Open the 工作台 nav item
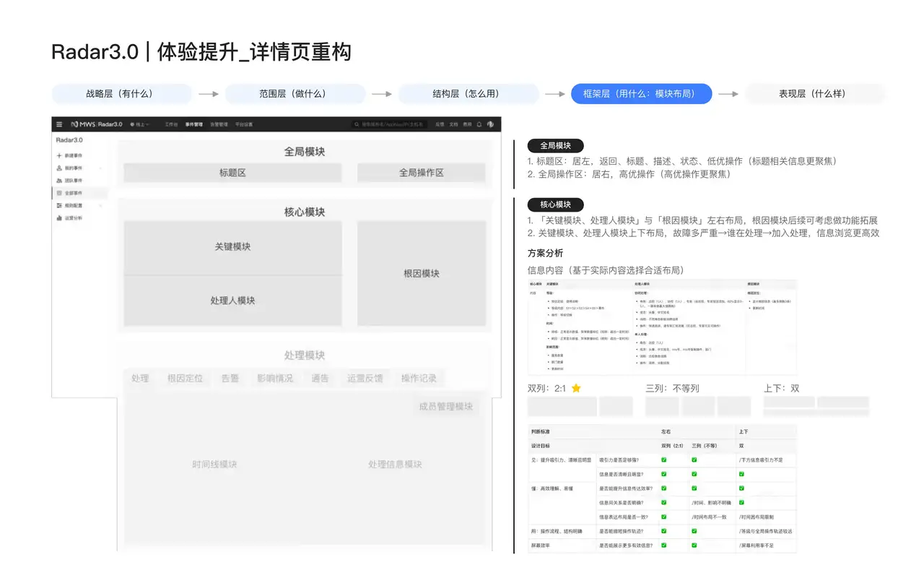Image resolution: width=924 pixels, height=578 pixels. tap(171, 124)
